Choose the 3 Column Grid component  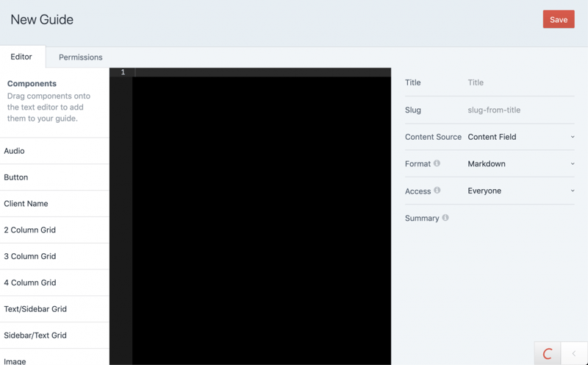(x=54, y=257)
